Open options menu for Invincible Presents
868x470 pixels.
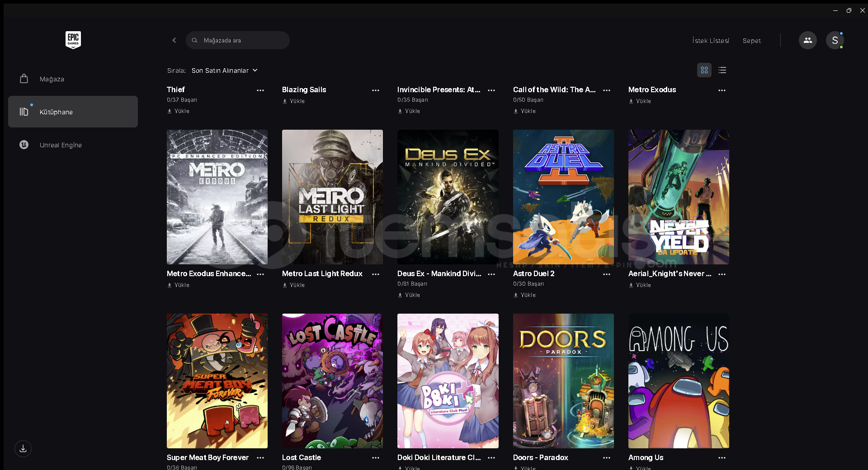point(491,90)
